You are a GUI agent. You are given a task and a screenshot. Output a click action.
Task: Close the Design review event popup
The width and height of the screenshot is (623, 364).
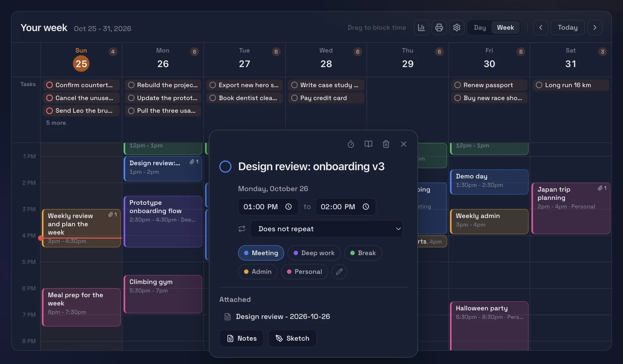tap(404, 144)
